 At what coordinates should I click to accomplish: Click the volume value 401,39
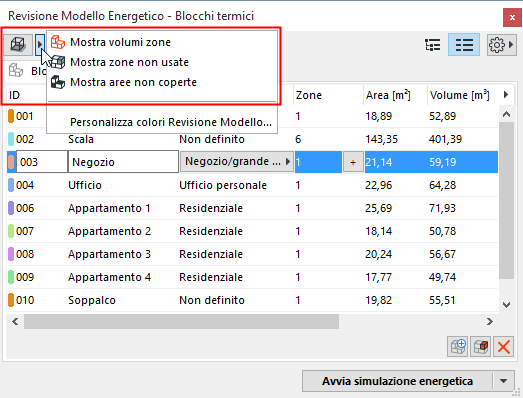(x=446, y=139)
